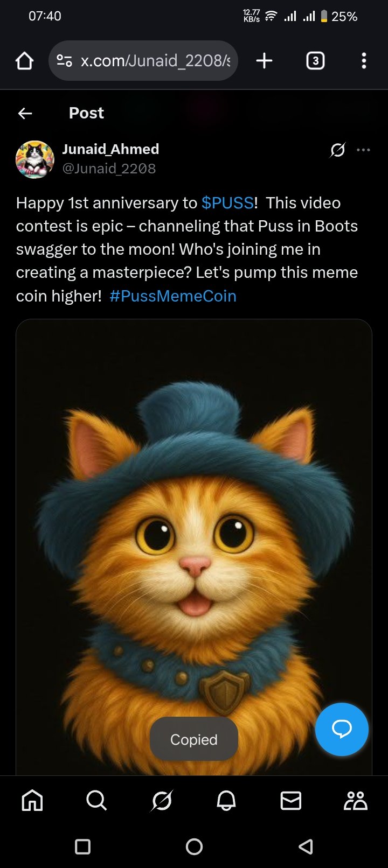Open Notifications bell tab
The width and height of the screenshot is (388, 868).
click(226, 801)
